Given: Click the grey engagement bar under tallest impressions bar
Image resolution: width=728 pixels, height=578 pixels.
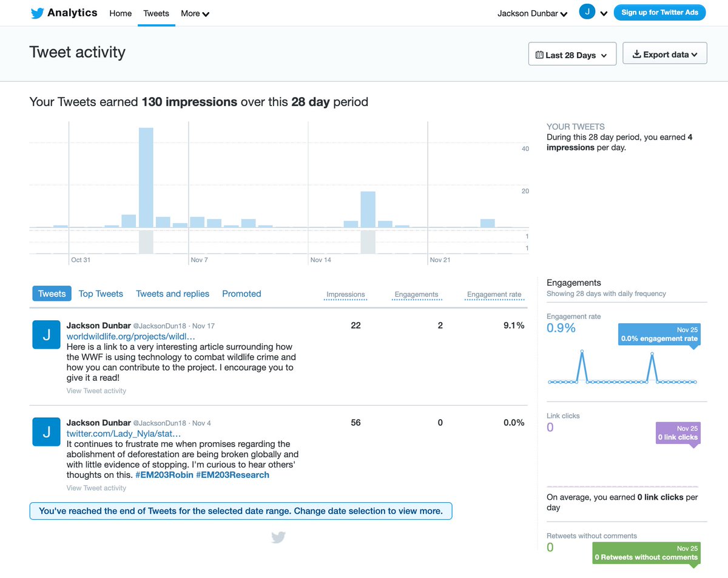Looking at the screenshot, I should point(146,242).
